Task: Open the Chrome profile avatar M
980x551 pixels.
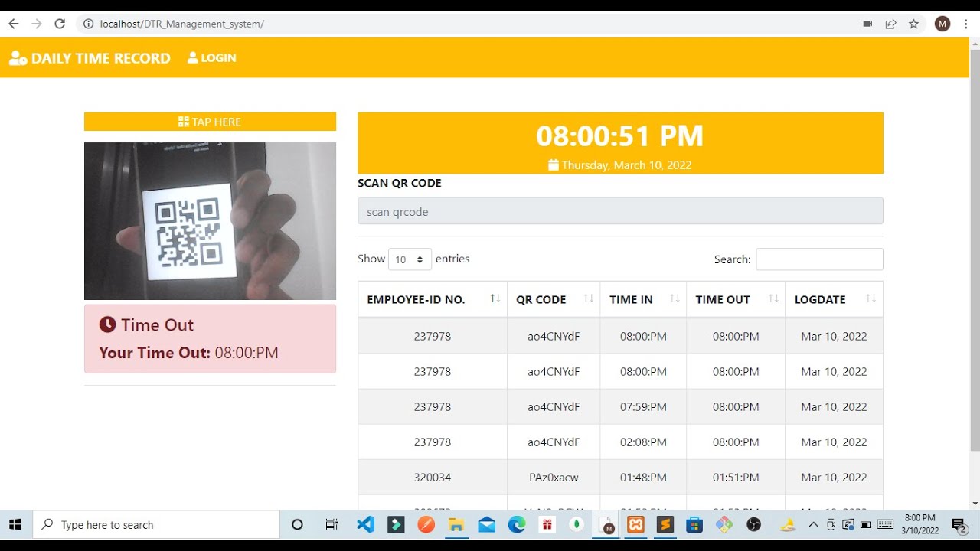Action: [942, 24]
